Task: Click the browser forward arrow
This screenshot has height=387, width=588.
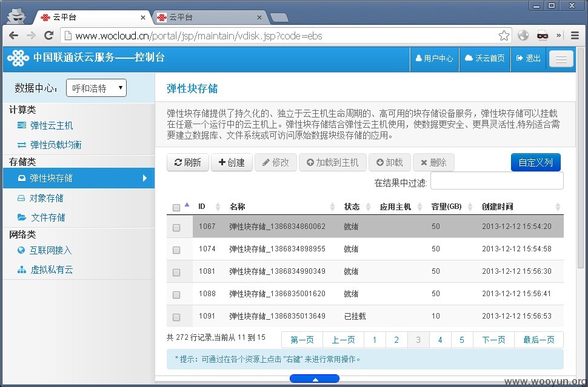Action: pos(31,36)
